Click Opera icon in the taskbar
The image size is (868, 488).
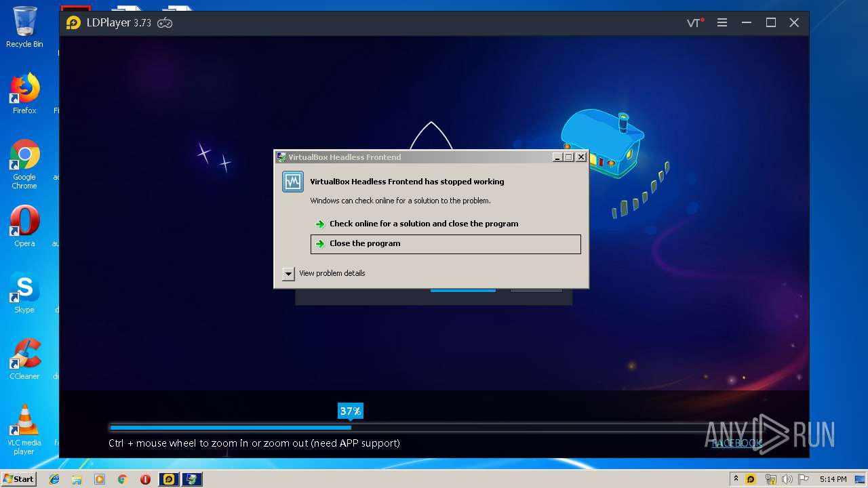pyautogui.click(x=145, y=479)
